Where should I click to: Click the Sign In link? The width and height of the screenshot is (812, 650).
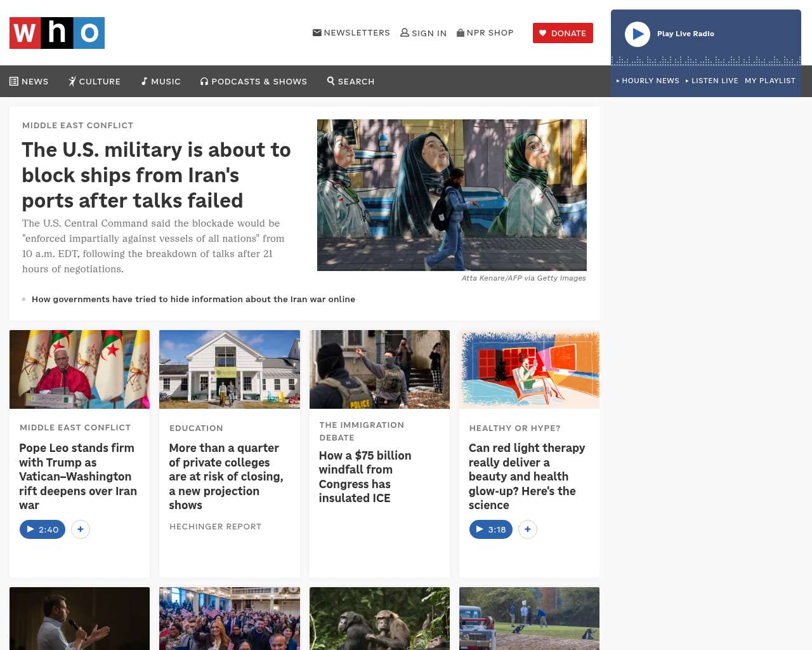pos(424,33)
